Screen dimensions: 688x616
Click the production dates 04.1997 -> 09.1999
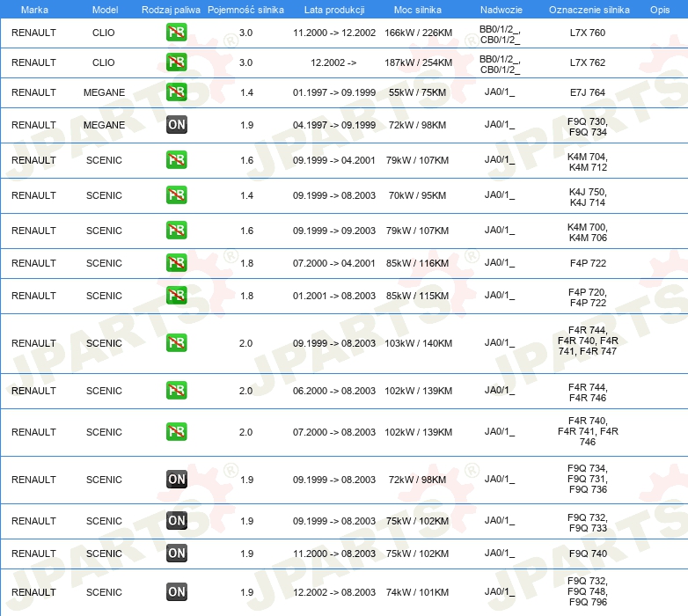pos(334,125)
